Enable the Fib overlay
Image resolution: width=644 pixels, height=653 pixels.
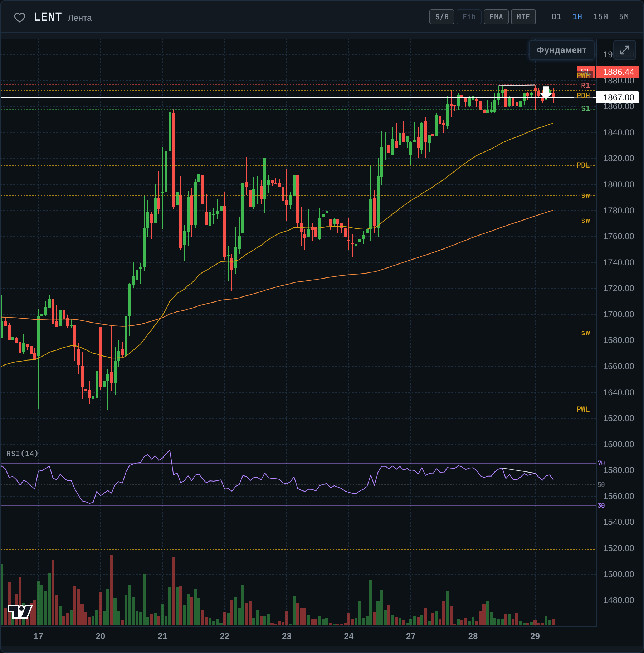click(469, 17)
